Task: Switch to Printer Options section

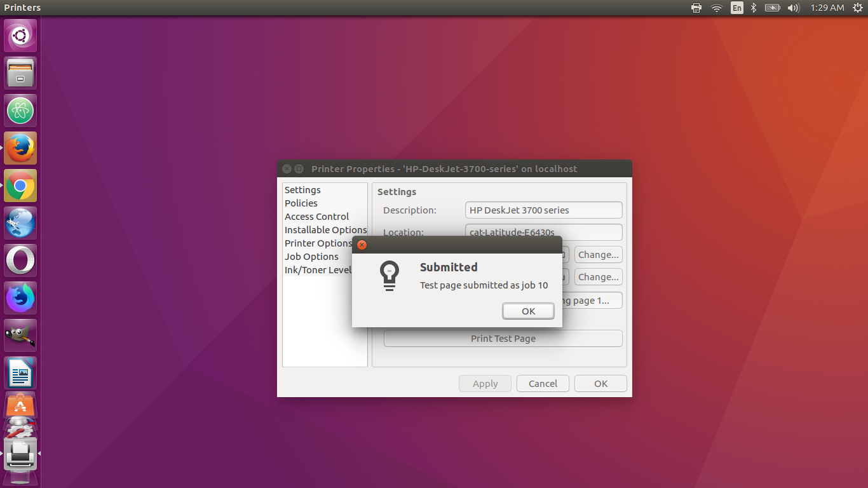Action: [318, 243]
